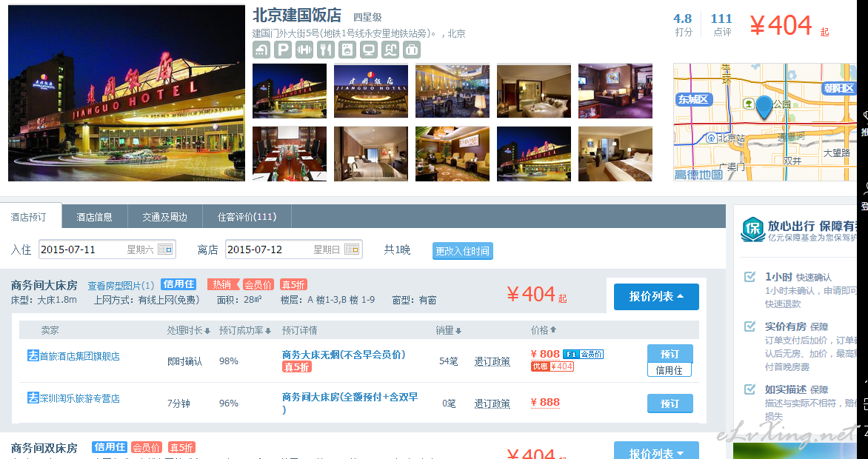Click the 4.8 打分 rating score
The width and height of the screenshot is (868, 459).
[x=683, y=25]
